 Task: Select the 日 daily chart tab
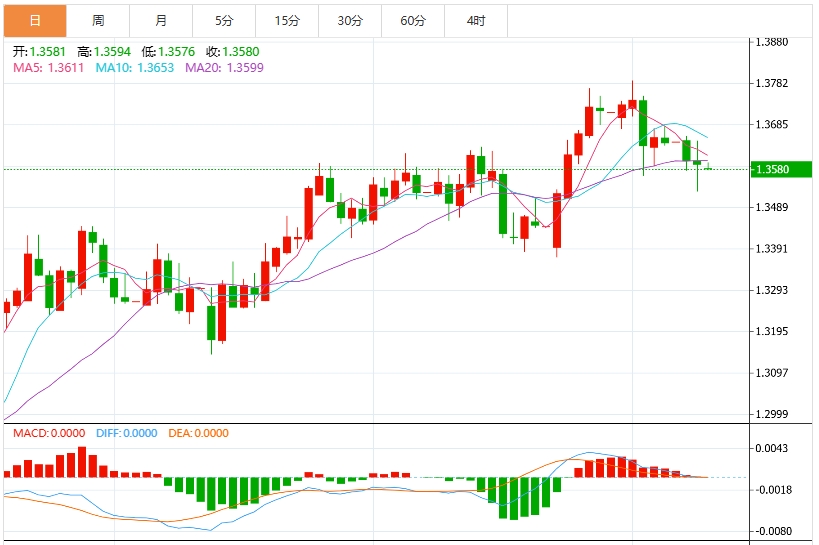click(x=35, y=20)
